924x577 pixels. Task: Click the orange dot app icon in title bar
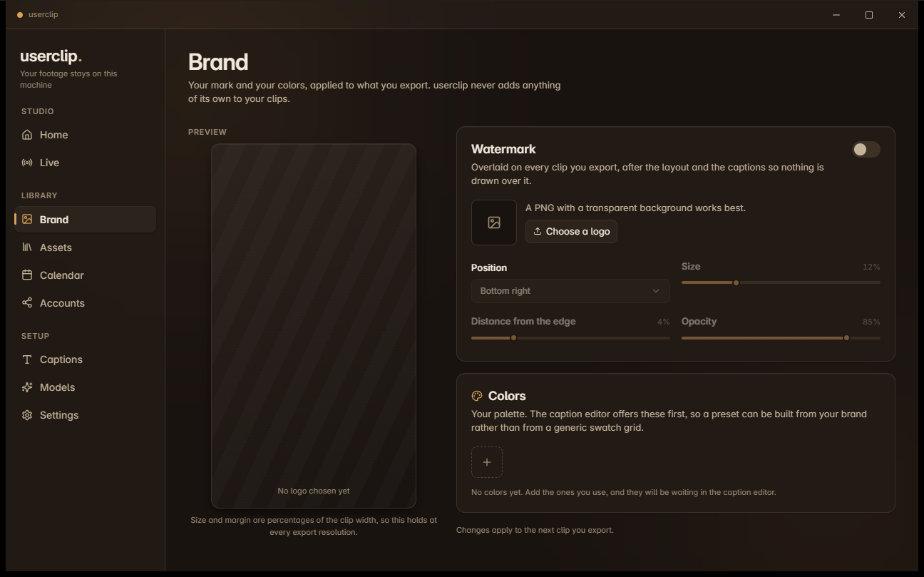(x=20, y=15)
